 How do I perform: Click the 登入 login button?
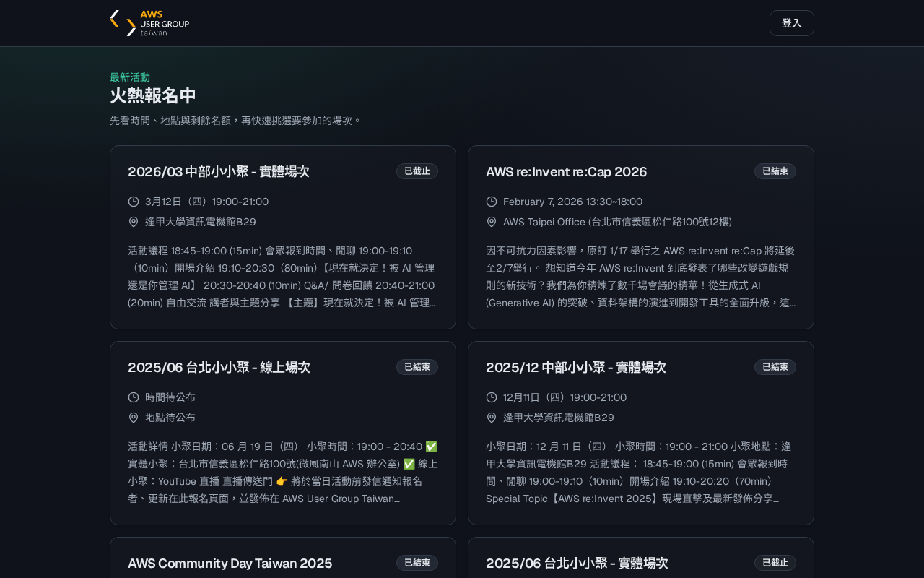(791, 23)
